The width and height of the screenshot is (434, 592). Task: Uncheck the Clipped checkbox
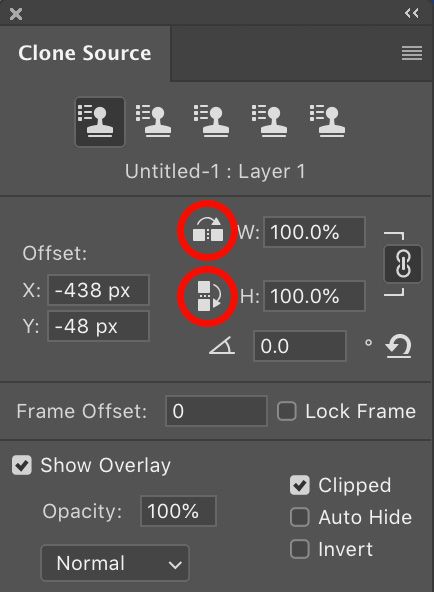click(300, 485)
